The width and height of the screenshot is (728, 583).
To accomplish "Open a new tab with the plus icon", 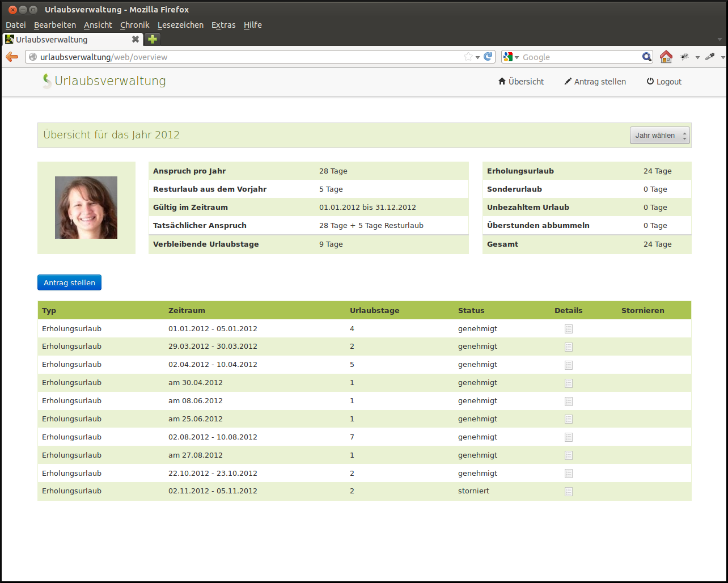I will 153,39.
